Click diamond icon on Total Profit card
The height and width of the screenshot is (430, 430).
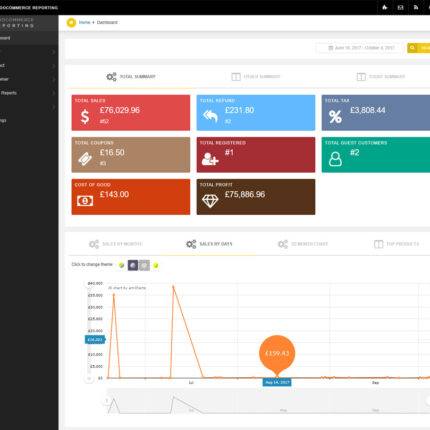click(x=210, y=201)
